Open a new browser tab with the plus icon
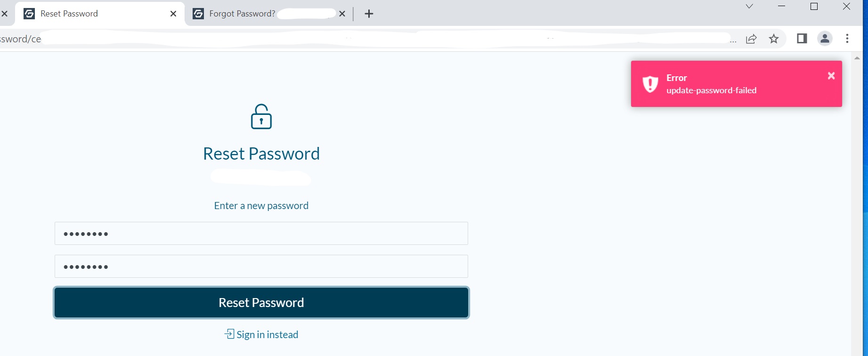This screenshot has height=356, width=868. point(368,14)
